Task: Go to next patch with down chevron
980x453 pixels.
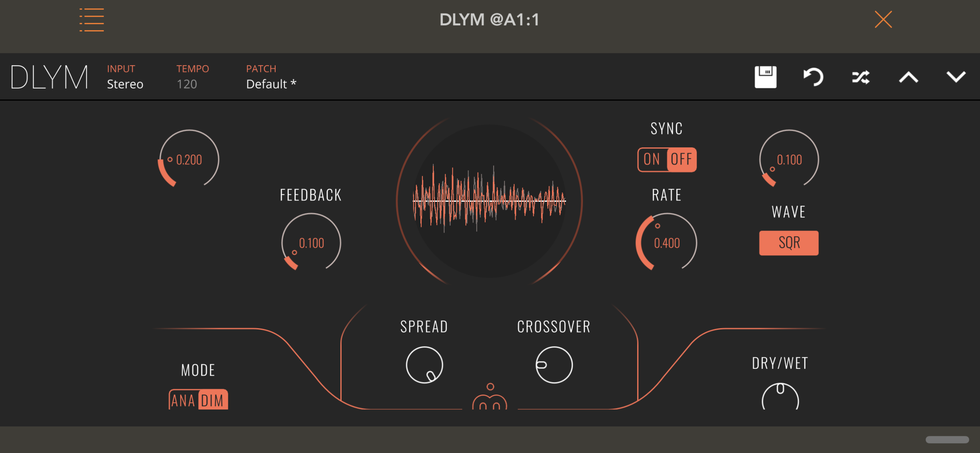Action: tap(955, 77)
